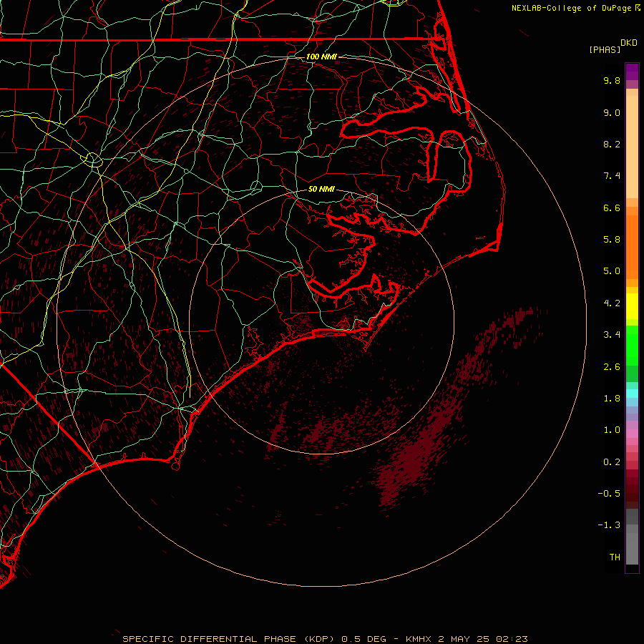
Task: Click the 3.4 value on the legend
Action: click(x=612, y=335)
